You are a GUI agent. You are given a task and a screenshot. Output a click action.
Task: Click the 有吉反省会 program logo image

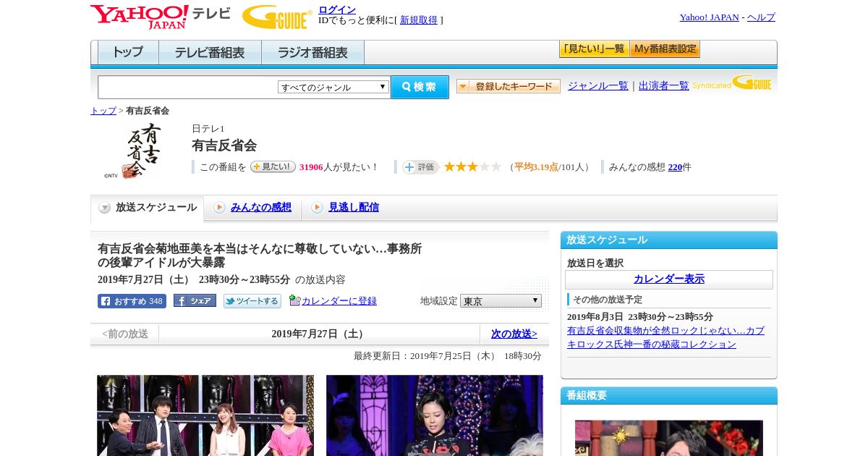134,151
